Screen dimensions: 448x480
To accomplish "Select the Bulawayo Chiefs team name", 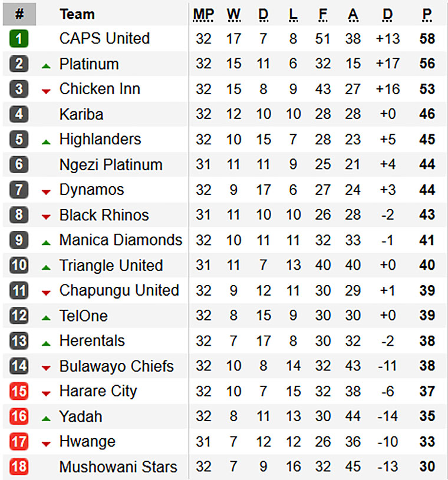I will click(x=117, y=366).
